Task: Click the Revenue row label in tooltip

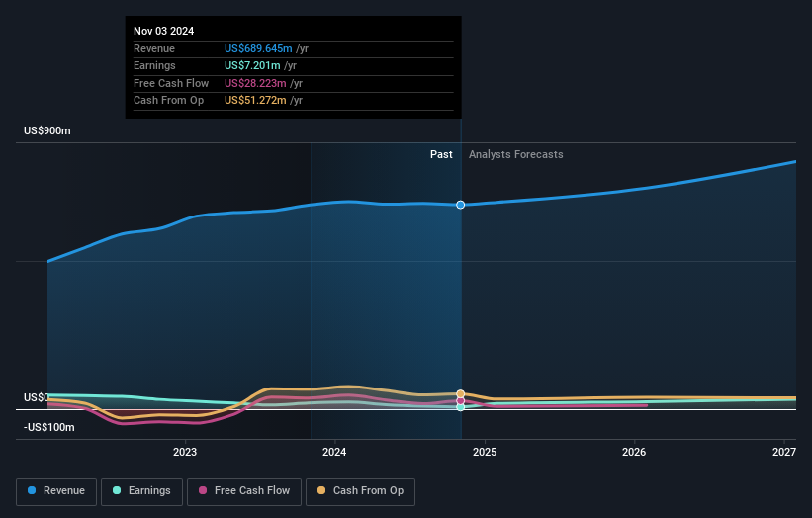Action: pos(154,48)
